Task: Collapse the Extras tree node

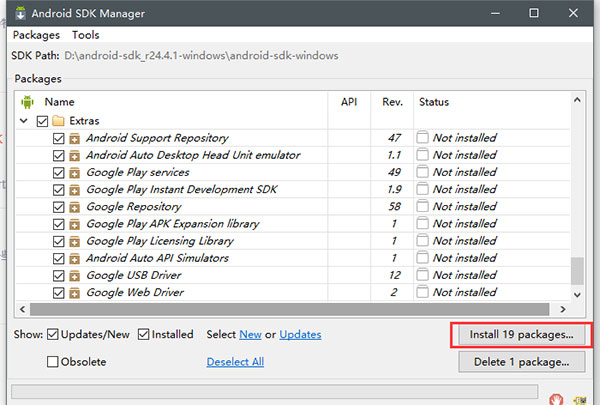Action: coord(24,121)
